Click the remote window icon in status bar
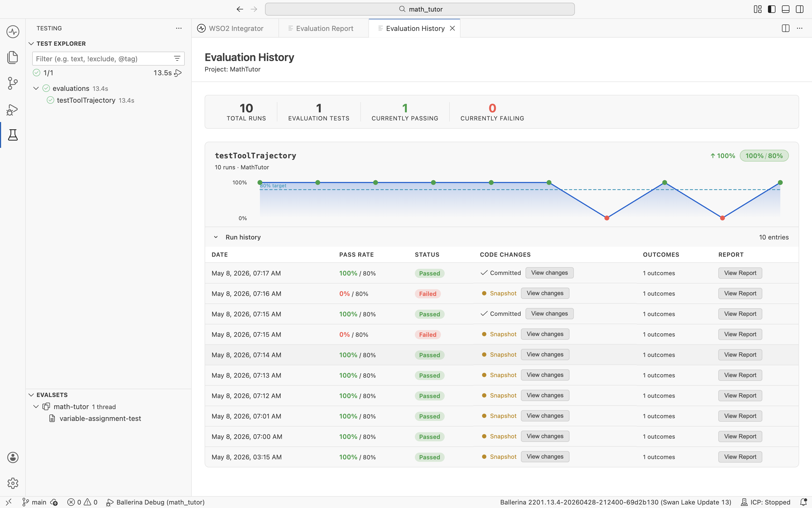Image resolution: width=812 pixels, height=508 pixels. click(9, 502)
